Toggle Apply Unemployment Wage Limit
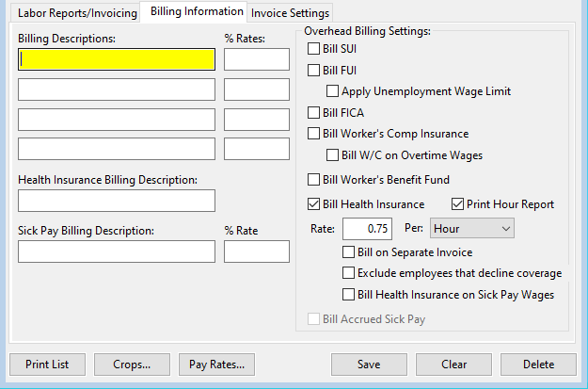 coord(333,91)
